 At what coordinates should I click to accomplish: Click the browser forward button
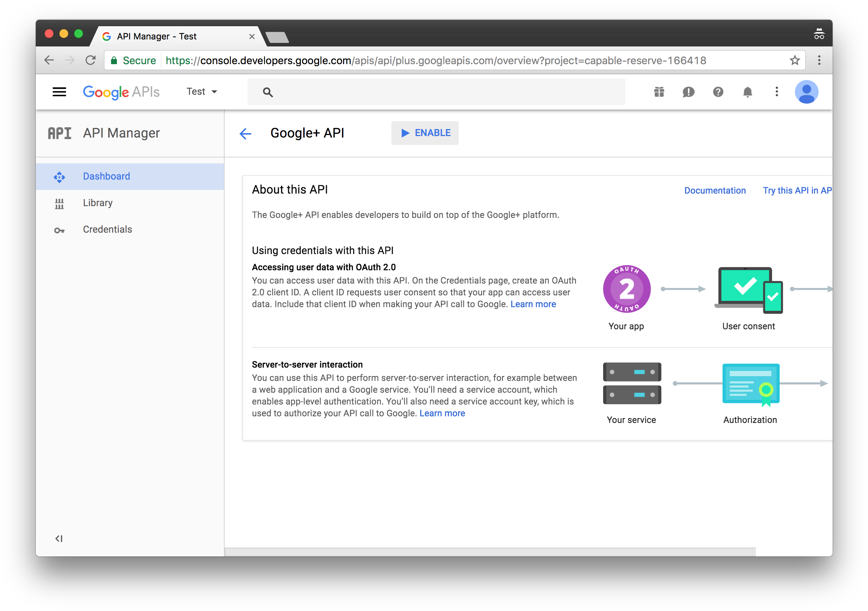pos(70,60)
